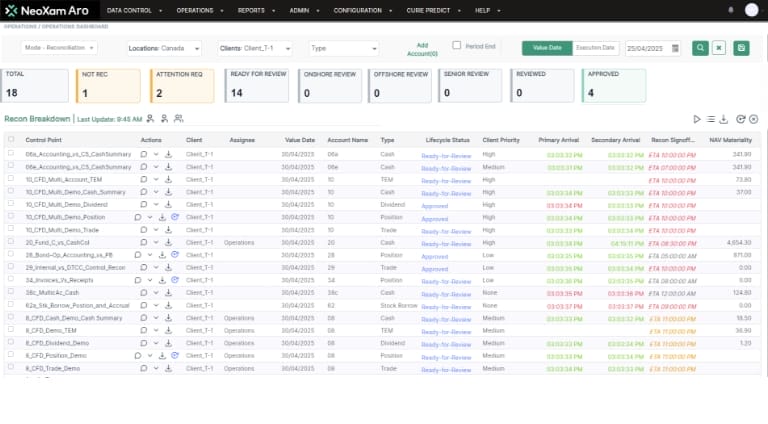The image size is (768, 424).
Task: Open the Type filter dropdown
Action: (343, 48)
